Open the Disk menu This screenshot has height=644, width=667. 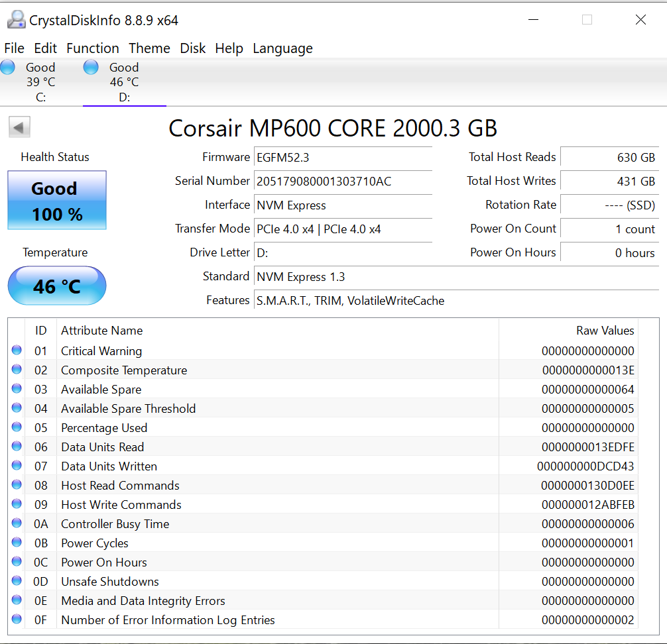193,48
